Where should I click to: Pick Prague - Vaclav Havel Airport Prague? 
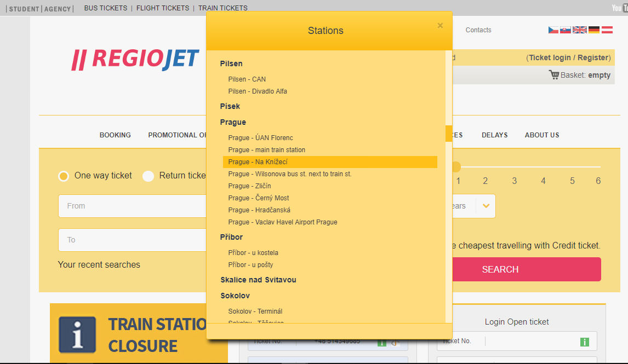coord(283,222)
